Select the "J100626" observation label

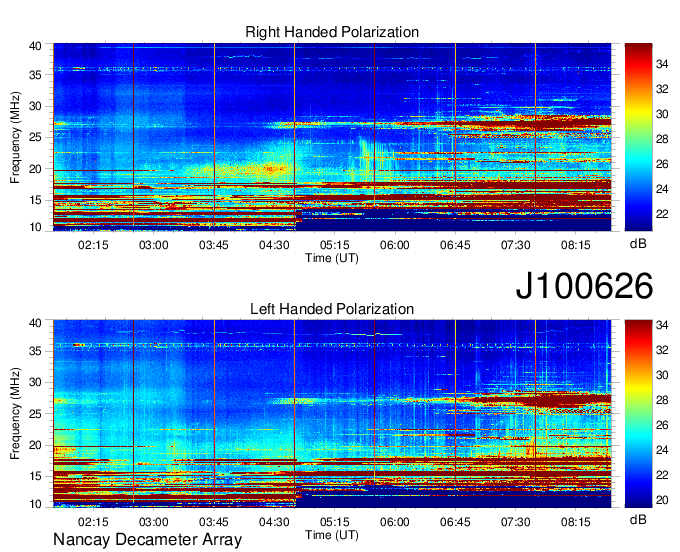(x=584, y=286)
